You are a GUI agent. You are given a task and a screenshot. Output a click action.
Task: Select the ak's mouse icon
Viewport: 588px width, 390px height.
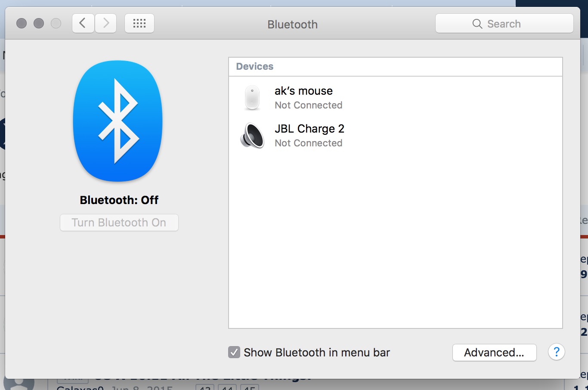click(x=252, y=98)
